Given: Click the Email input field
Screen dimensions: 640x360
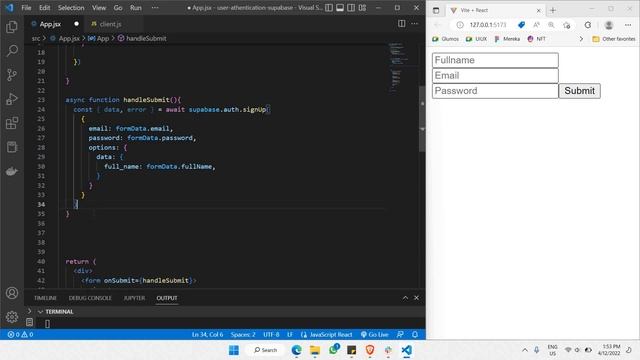Looking at the screenshot, I should tap(495, 76).
